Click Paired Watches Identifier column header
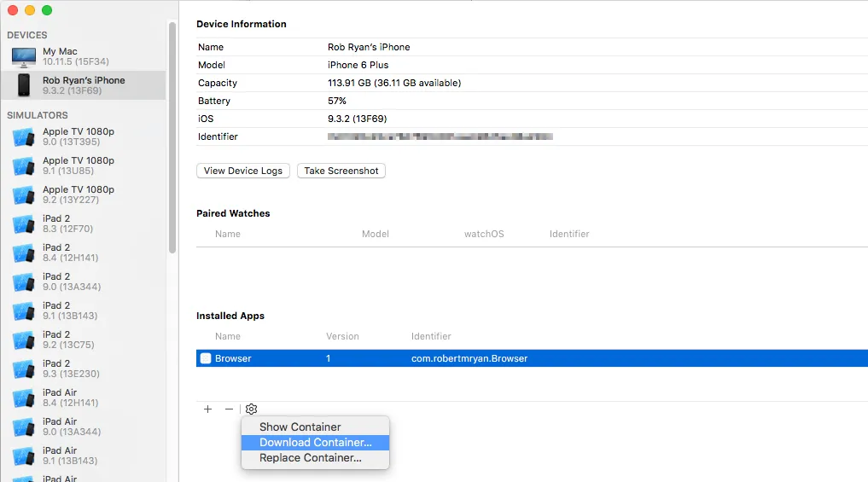The height and width of the screenshot is (482, 868). (x=569, y=234)
